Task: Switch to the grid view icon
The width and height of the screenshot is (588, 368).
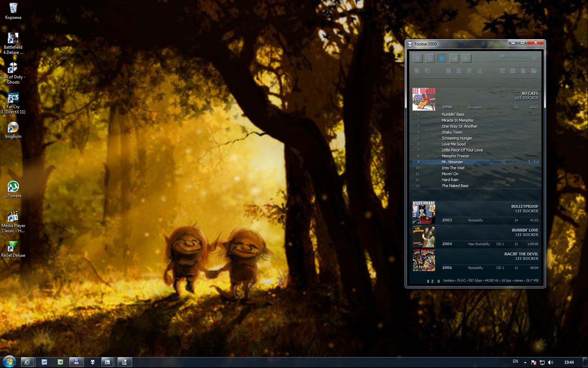Action: [x=512, y=71]
